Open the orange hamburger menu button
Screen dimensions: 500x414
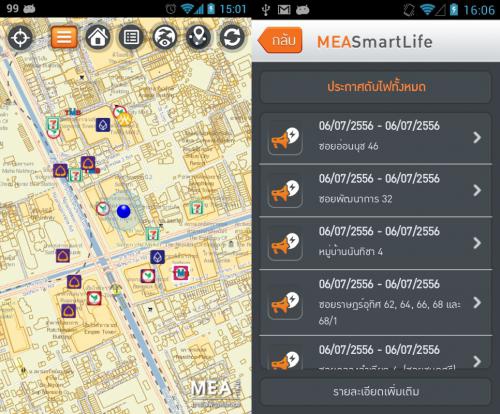point(64,37)
